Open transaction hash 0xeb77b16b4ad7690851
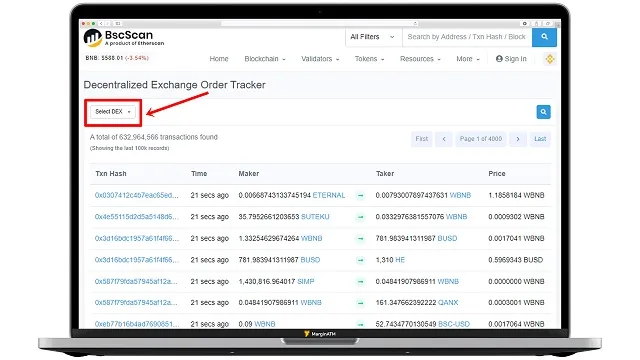The height and width of the screenshot is (360, 640). point(137,324)
